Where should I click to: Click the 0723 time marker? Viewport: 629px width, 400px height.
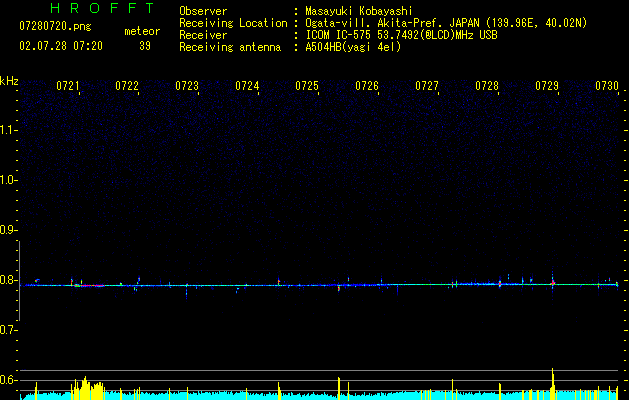(x=187, y=86)
